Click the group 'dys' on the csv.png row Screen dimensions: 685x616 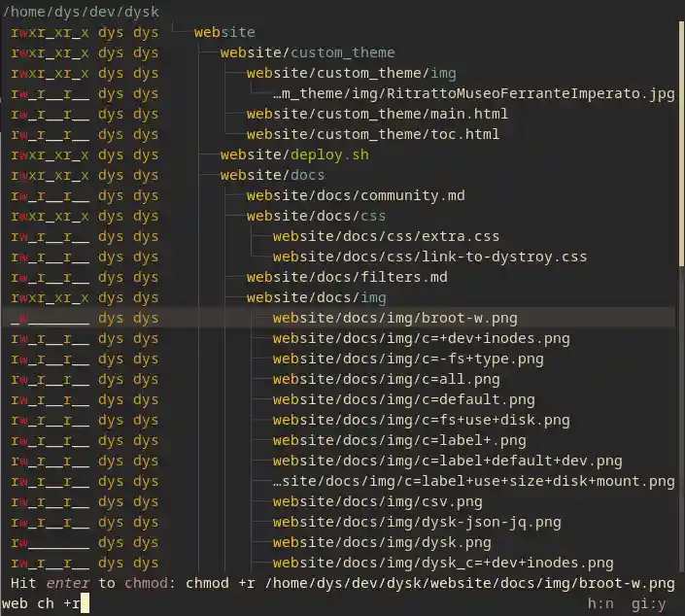pos(146,502)
